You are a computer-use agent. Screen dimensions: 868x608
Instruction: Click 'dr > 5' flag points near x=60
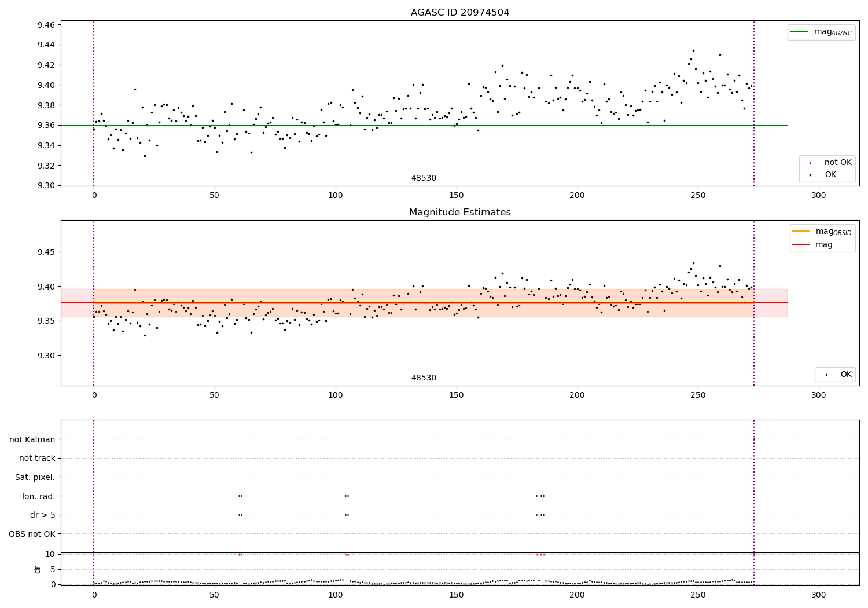[x=240, y=515]
